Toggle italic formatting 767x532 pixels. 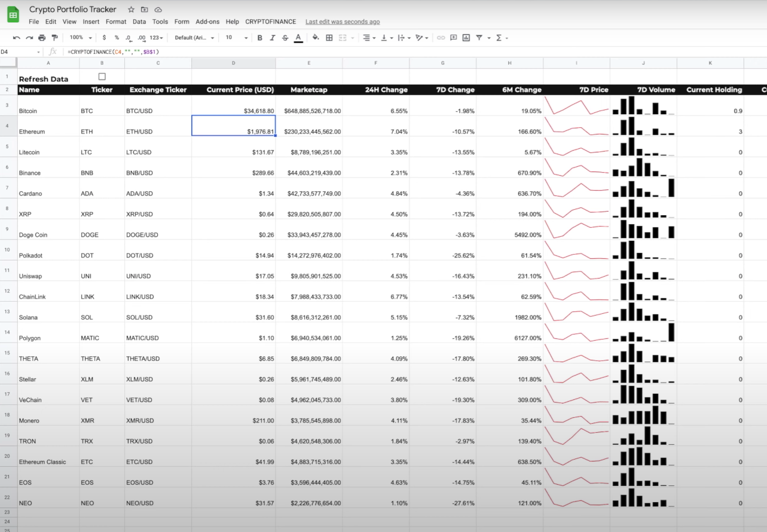pyautogui.click(x=273, y=38)
